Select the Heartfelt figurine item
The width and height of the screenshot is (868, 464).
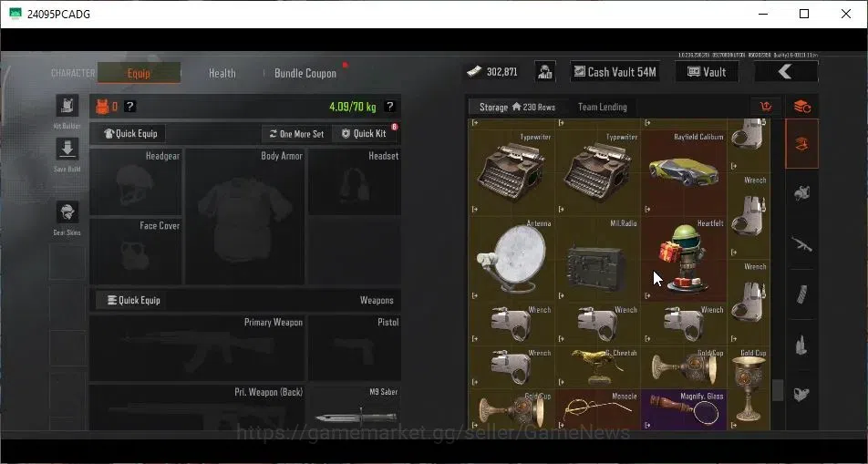684,259
